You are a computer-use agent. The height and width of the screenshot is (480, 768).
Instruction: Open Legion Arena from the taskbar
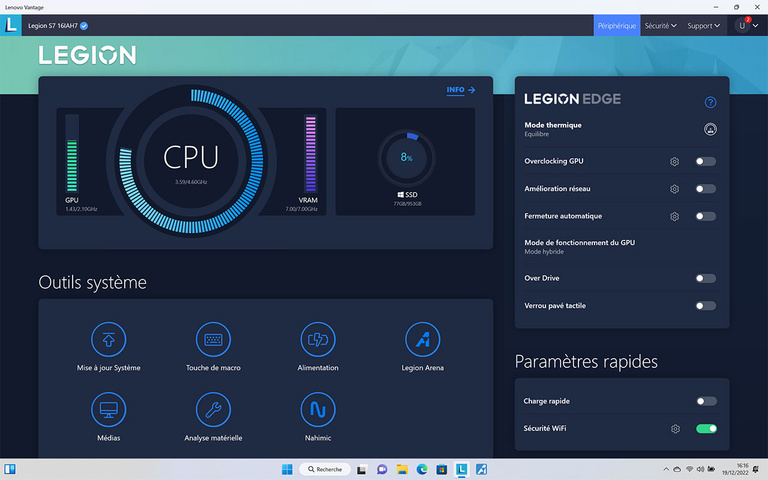(481, 469)
